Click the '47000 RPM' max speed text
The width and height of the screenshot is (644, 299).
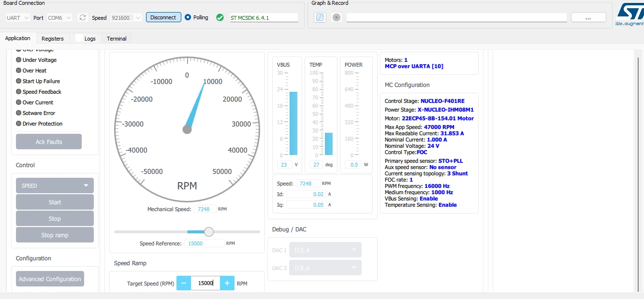coord(439,127)
